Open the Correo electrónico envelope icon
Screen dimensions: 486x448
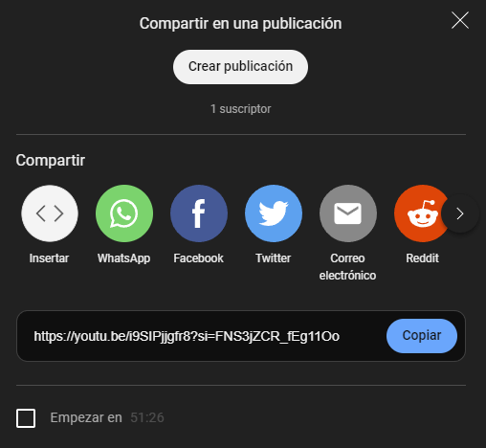click(348, 213)
